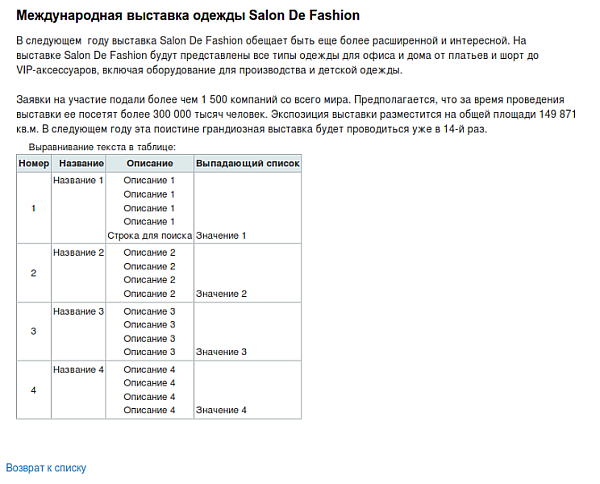This screenshot has width=600, height=484.
Task: Select the "Название" column header
Action: click(x=79, y=162)
